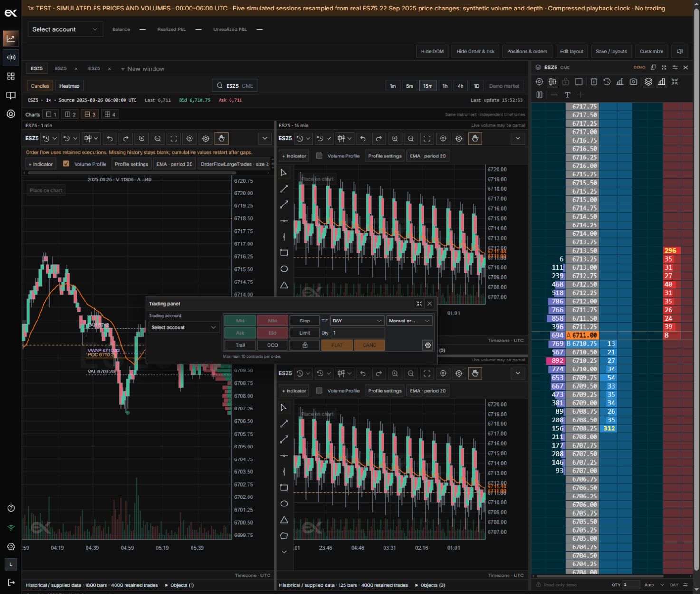700x594 pixels.
Task: Select the 5m timeframe button
Action: [x=409, y=86]
